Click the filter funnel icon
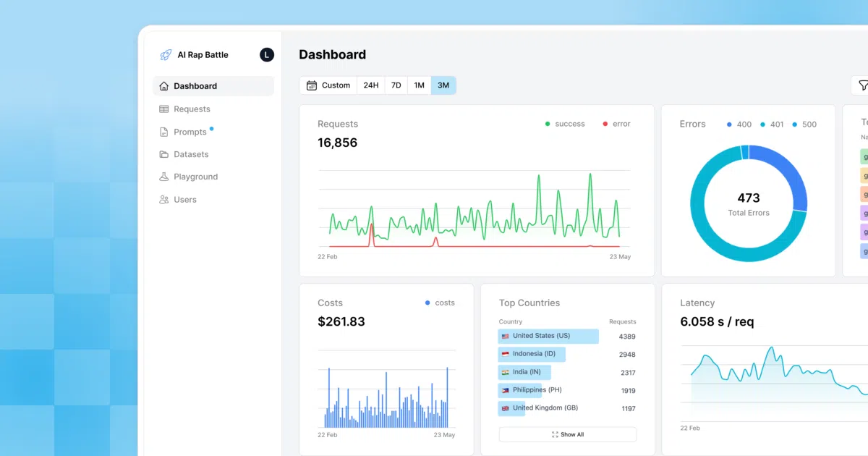The height and width of the screenshot is (456, 868). 863,85
